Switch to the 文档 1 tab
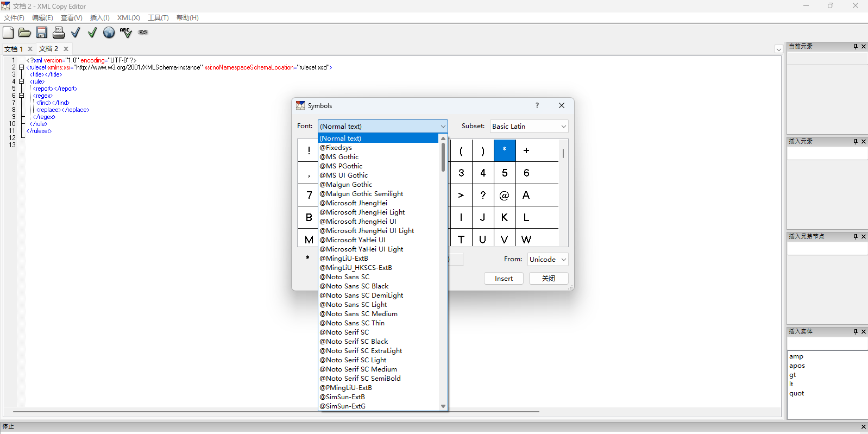 14,49
